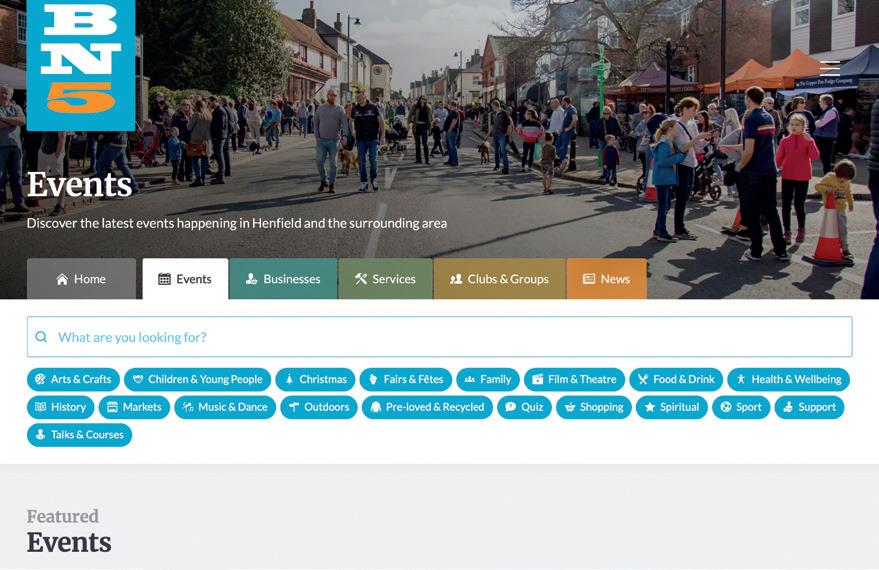Select the Quiz category tag
This screenshot has width=879, height=570.
point(524,407)
